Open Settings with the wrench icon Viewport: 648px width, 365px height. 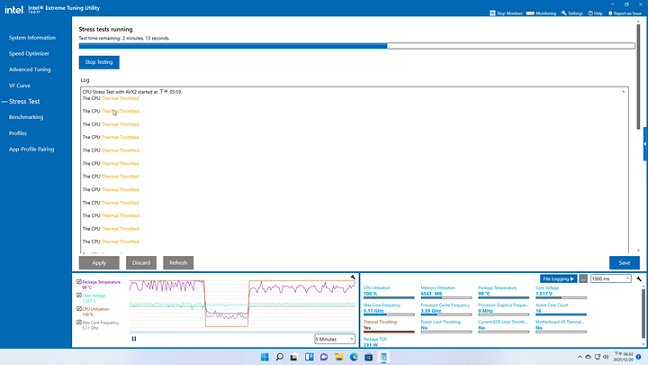pyautogui.click(x=572, y=13)
